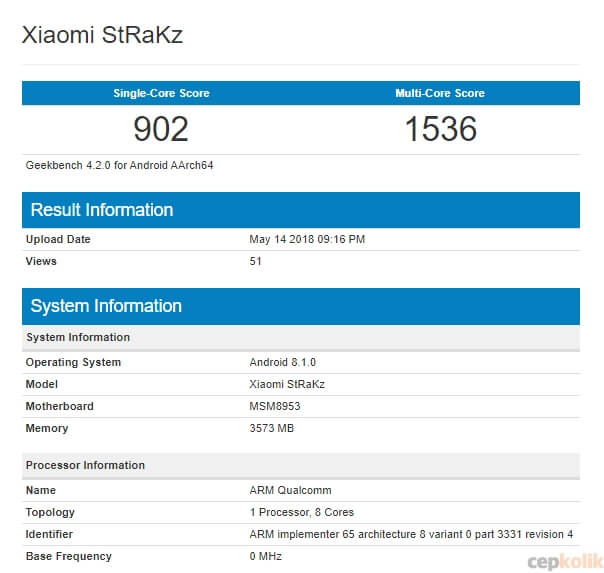Click the "Result Information" section header
Viewport: 604px width, 573px height.
click(301, 210)
